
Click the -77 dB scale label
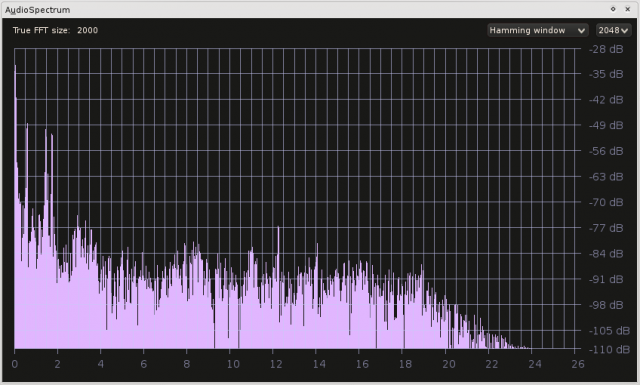[x=606, y=228]
